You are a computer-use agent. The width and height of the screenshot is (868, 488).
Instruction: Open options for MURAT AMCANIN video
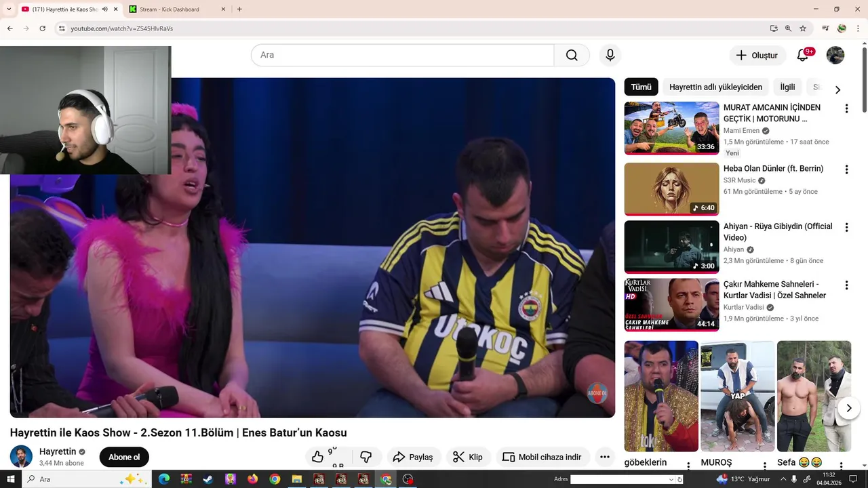pos(846,108)
